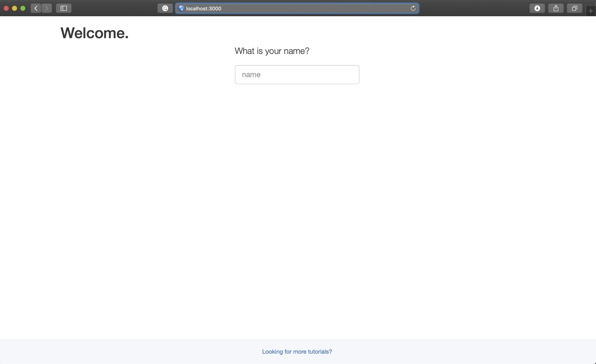The image size is (596, 364).
Task: Click into the name text field
Action: point(297,75)
